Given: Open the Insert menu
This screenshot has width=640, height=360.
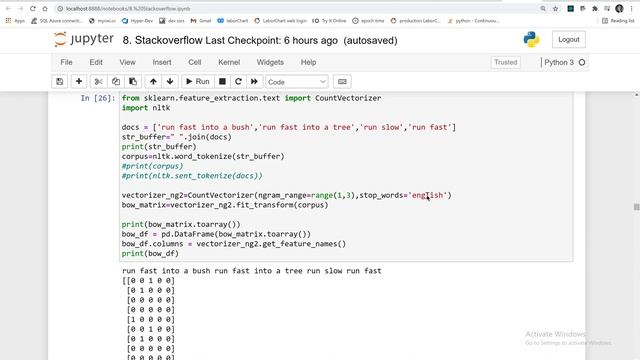Looking at the screenshot, I should (162, 62).
